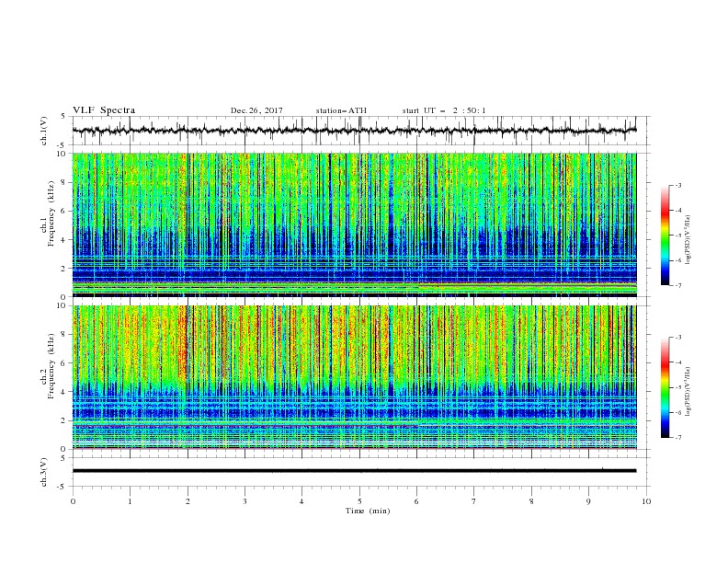The image size is (728, 563).
Task: Click the "VLF Spectra" plot title
Action: click(104, 110)
